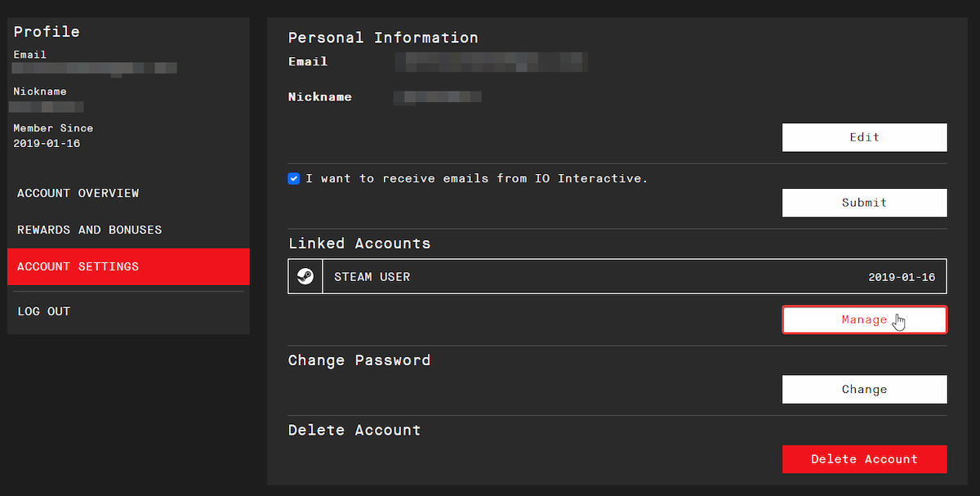Click the blurred nickname in Personal Information
This screenshot has width=980, height=496.
(x=437, y=97)
